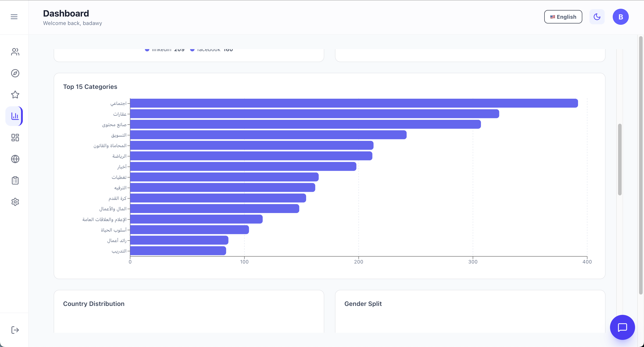Open the users sidebar icon
The height and width of the screenshot is (347, 644).
coord(15,52)
